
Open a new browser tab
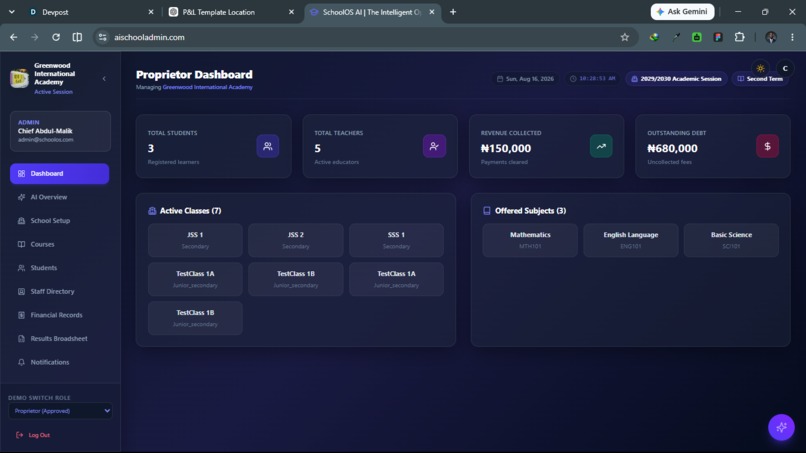[453, 12]
